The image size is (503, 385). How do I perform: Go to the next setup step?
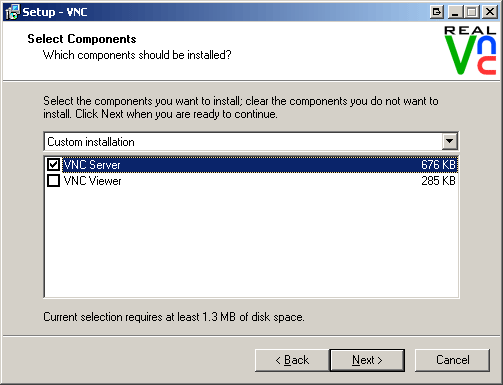(x=367, y=360)
